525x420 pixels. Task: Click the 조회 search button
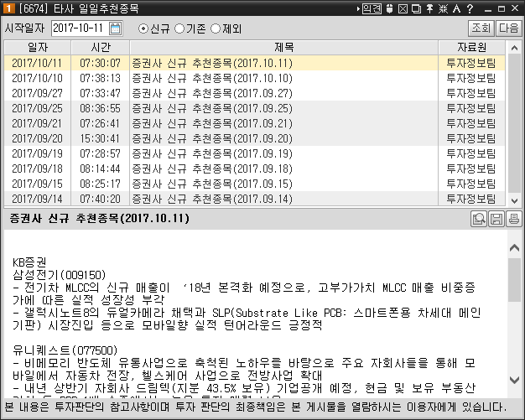click(x=481, y=29)
